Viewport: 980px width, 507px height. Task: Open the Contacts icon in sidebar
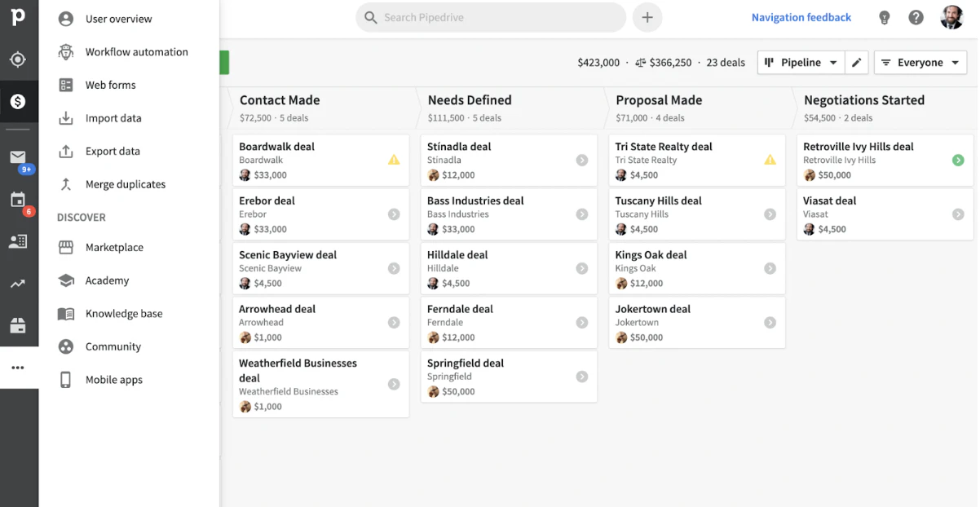pos(18,241)
